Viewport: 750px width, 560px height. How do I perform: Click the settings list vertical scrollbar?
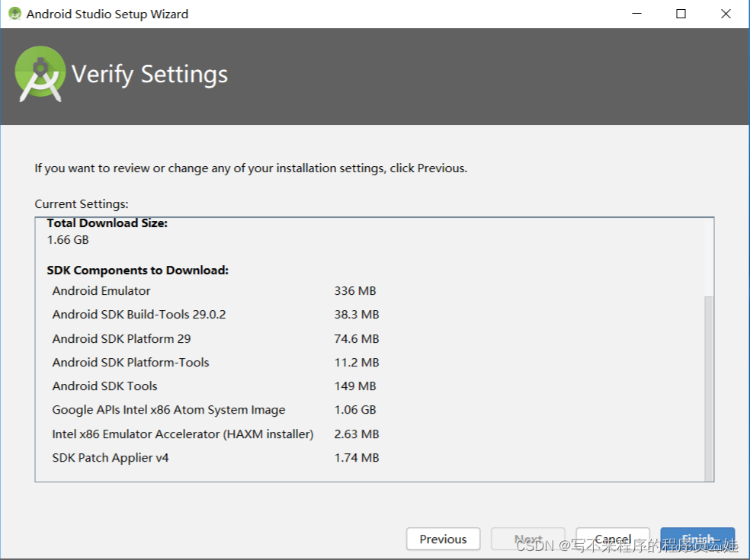709,389
